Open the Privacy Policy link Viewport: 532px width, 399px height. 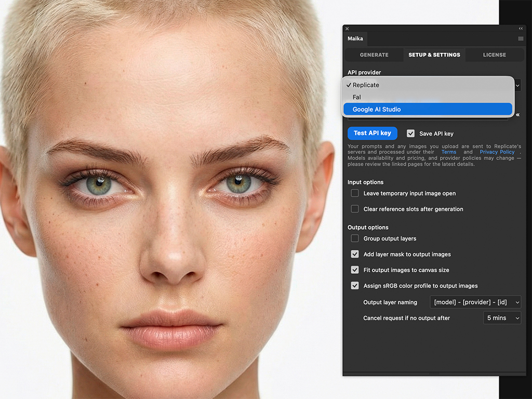tap(497, 152)
